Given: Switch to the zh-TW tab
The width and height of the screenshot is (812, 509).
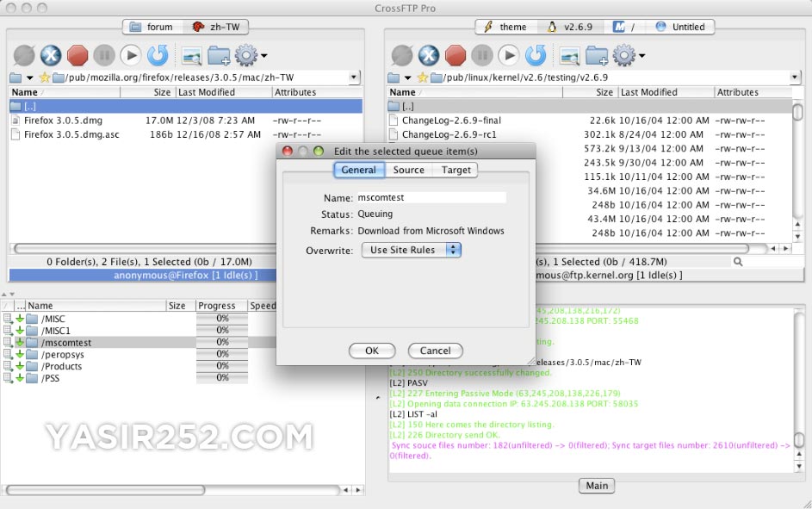Looking at the screenshot, I should pyautogui.click(x=215, y=27).
